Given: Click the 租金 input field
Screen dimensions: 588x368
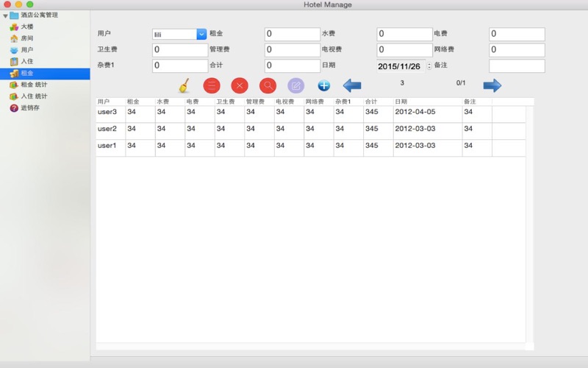Looking at the screenshot, I should click(292, 34).
